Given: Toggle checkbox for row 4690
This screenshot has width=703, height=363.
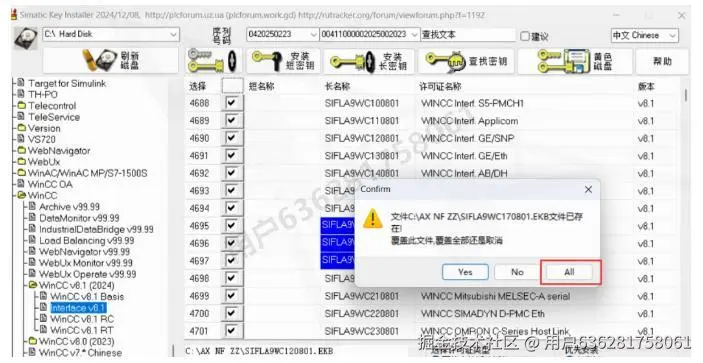Looking at the screenshot, I should point(231,138).
